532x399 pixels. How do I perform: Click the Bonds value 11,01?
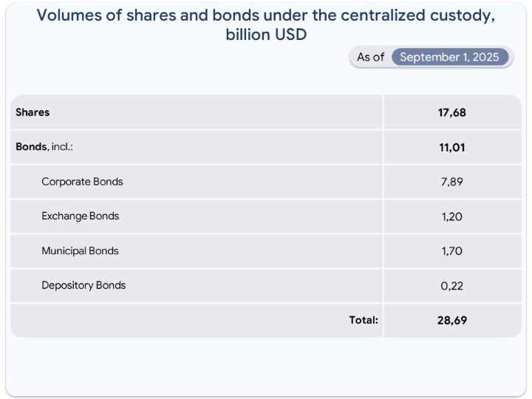pyautogui.click(x=451, y=147)
